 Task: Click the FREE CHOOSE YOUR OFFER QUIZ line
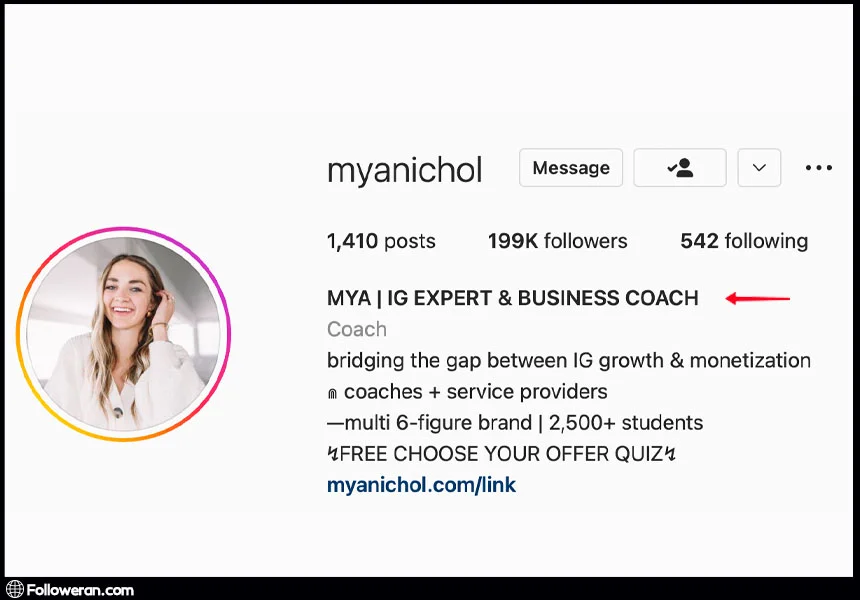pyautogui.click(x=501, y=454)
